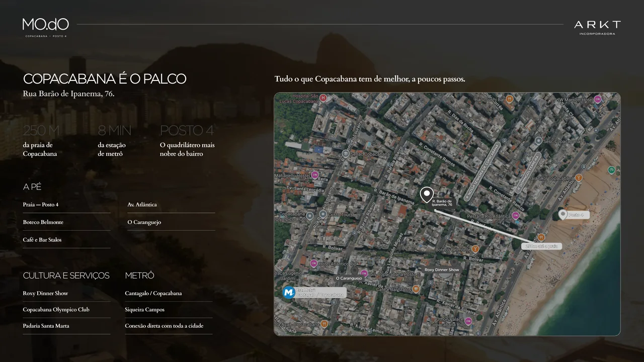Click 'O Caranguejo' in the A PÉ list
Screen dimensions: 644x362
click(x=144, y=222)
